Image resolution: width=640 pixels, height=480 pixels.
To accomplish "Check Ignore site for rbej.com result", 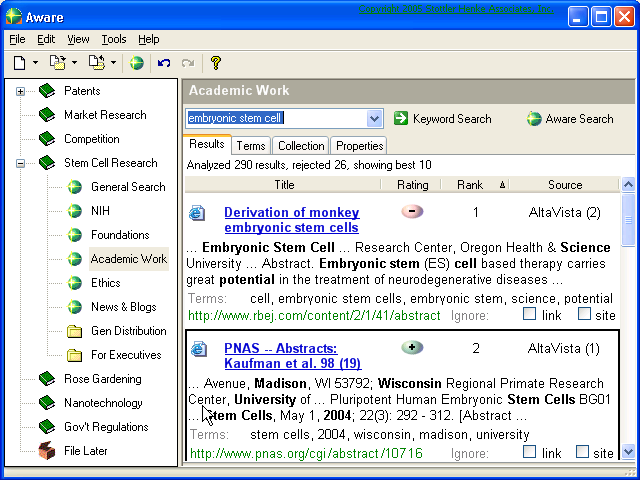I will click(584, 314).
